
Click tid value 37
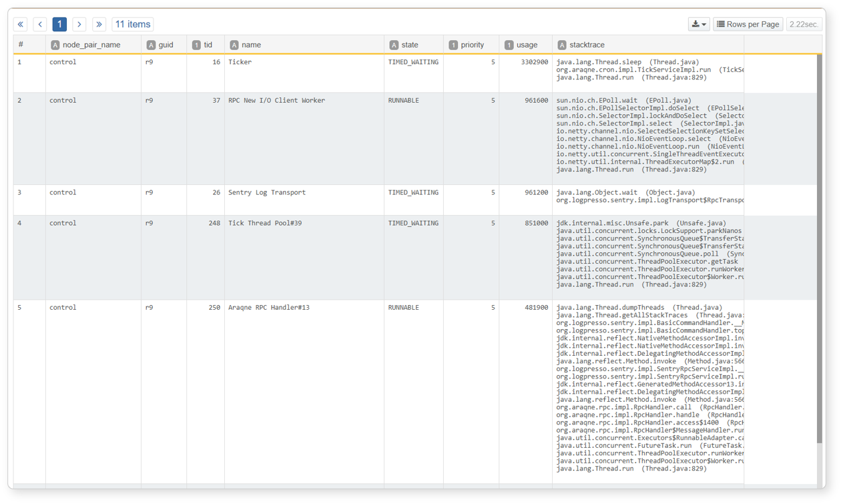click(216, 101)
